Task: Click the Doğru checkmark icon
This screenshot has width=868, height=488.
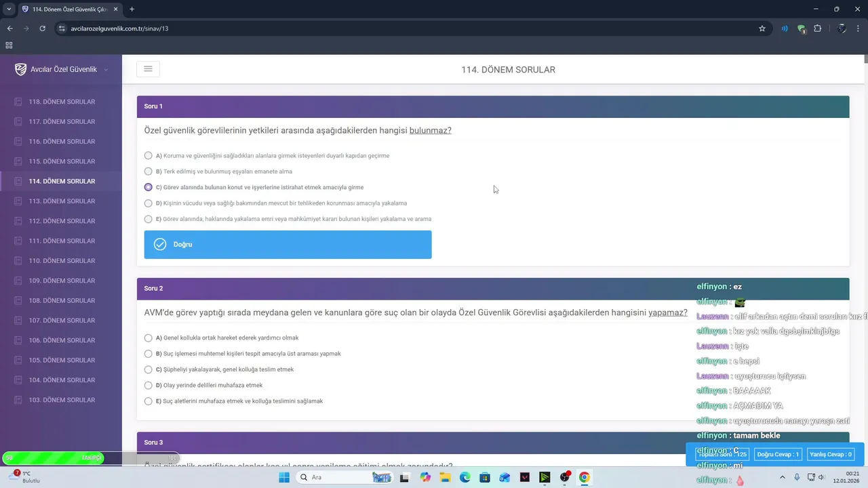Action: (x=160, y=245)
